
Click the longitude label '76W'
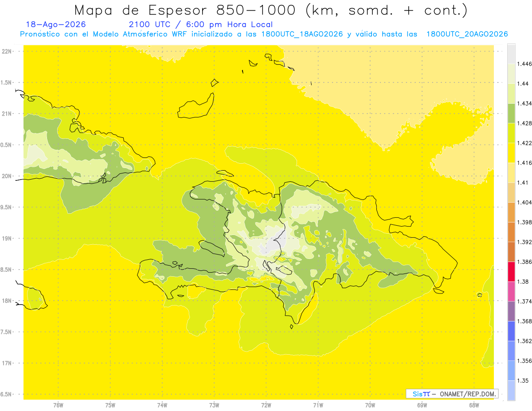pyautogui.click(x=58, y=405)
